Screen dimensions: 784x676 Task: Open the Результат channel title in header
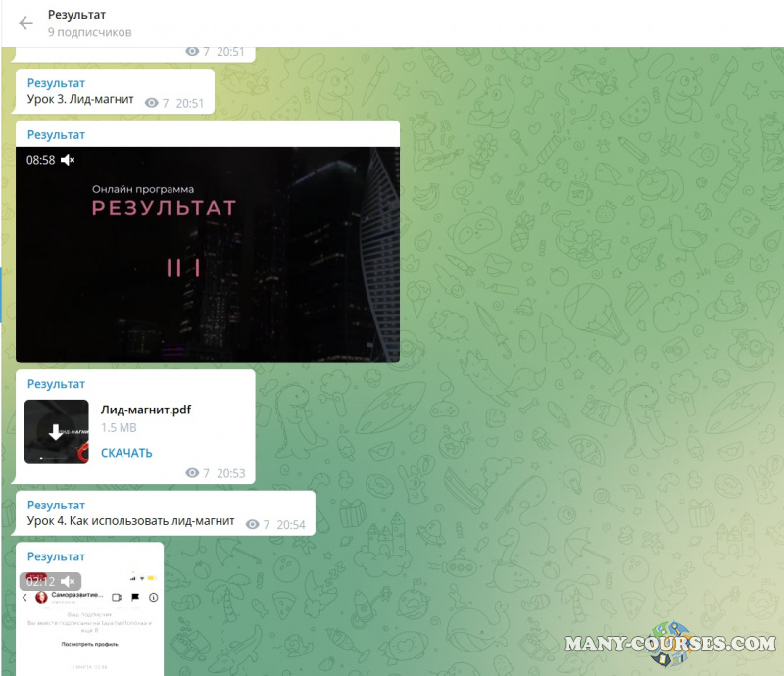(77, 15)
